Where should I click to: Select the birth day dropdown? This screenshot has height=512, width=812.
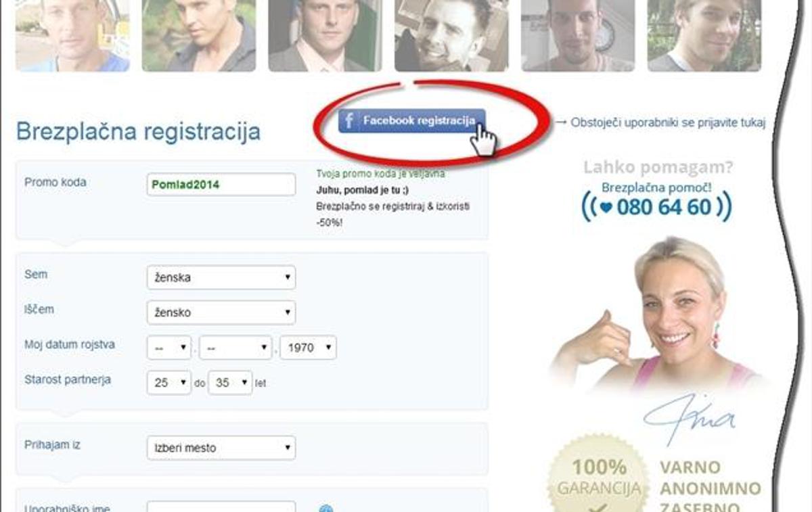click(x=170, y=348)
